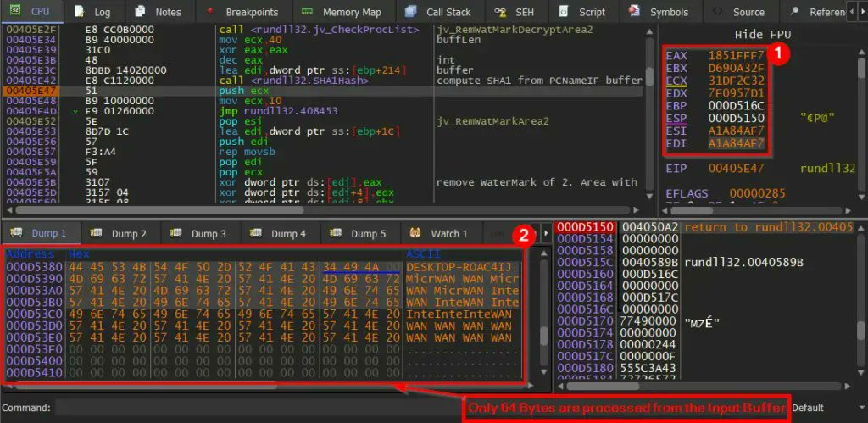Select the Dump 2 tab
Image resolution: width=868 pixels, height=423 pixels.
[x=120, y=233]
